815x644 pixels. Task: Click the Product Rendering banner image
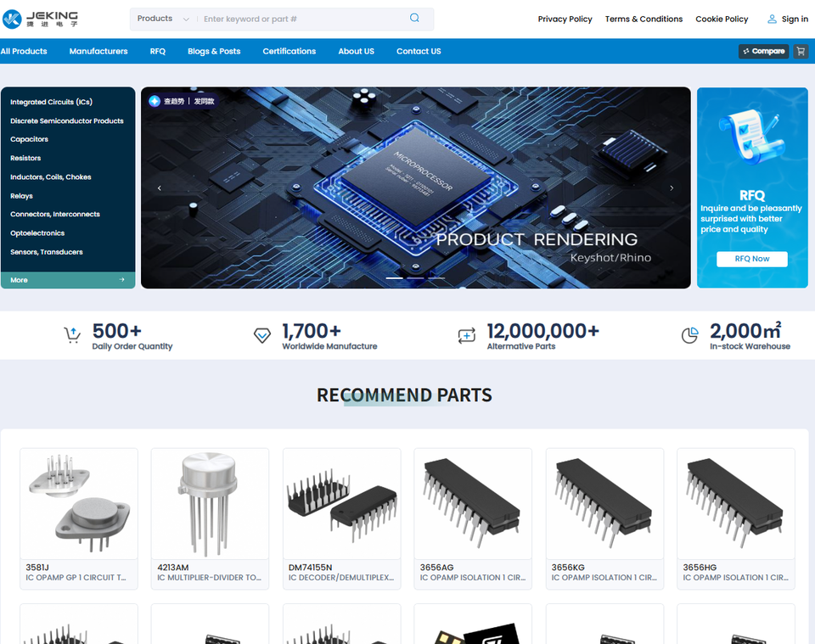(416, 188)
